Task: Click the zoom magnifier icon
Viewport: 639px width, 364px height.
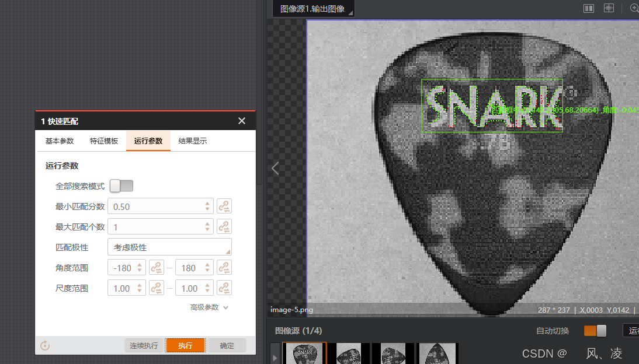Action: point(634,8)
